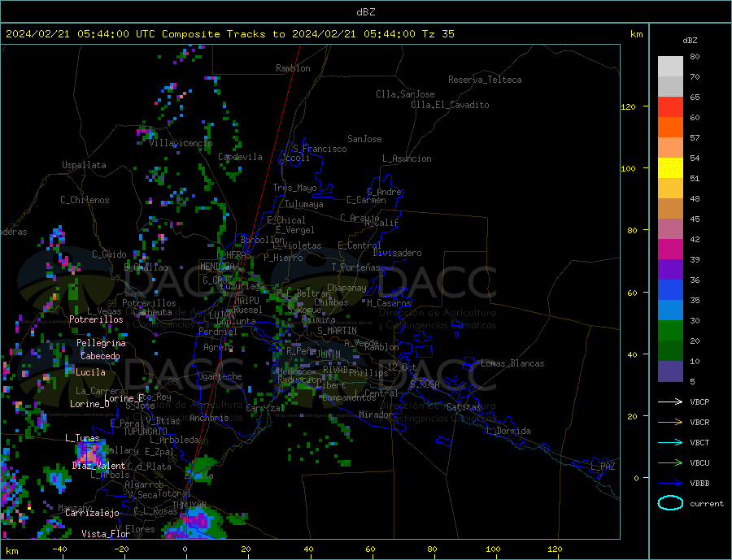Click the cyan VBCT arrow legend icon
The height and width of the screenshot is (560, 732).
coord(670,442)
